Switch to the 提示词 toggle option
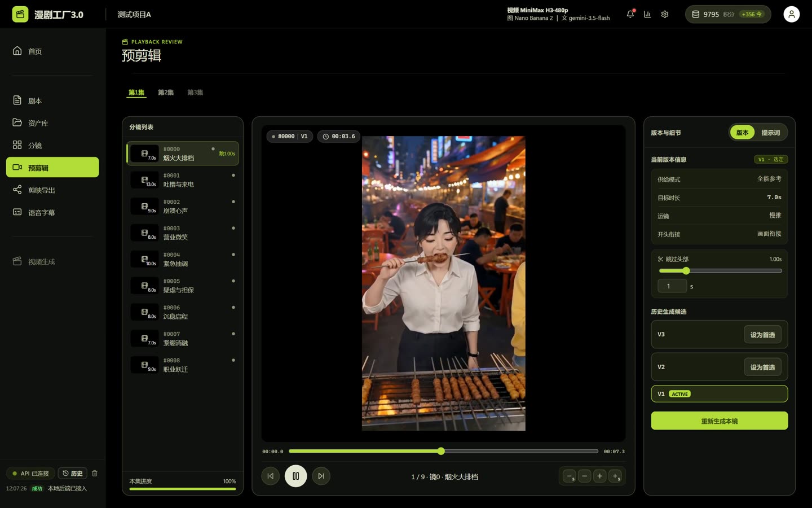The image size is (812, 508). tap(771, 133)
